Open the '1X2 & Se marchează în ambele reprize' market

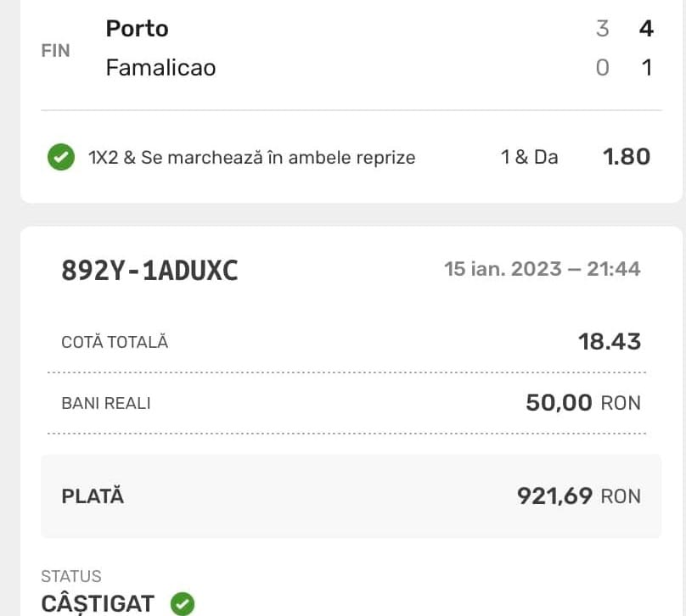pyautogui.click(x=252, y=157)
